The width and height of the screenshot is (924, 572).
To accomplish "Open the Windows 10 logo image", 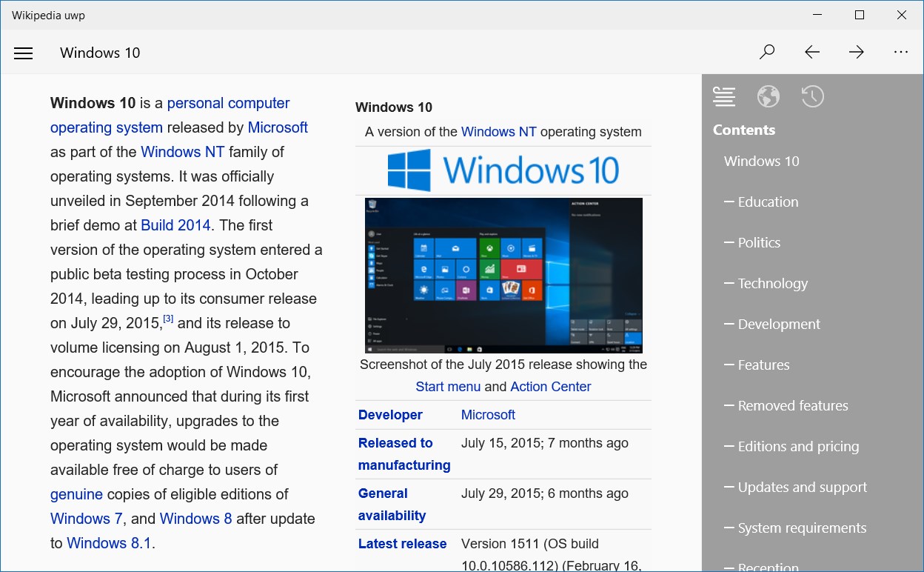I will [503, 170].
